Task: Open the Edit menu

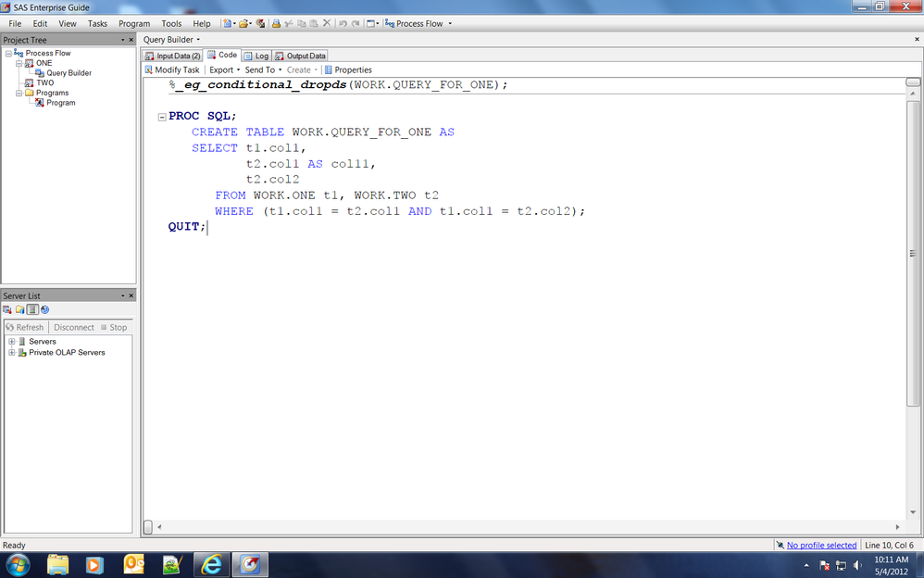Action: click(x=40, y=23)
